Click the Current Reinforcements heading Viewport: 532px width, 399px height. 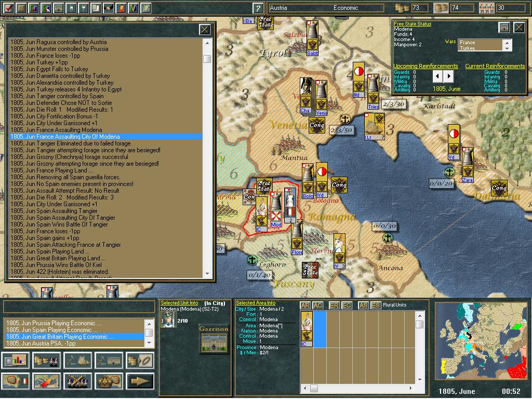[495, 66]
